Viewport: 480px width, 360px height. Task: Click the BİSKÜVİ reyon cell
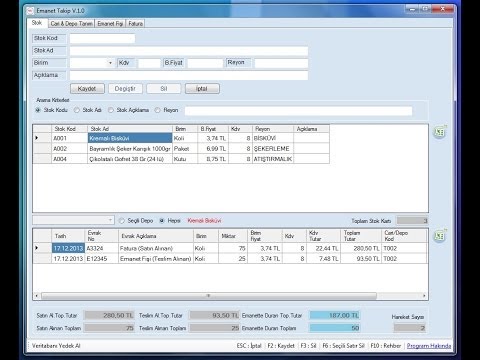273,138
